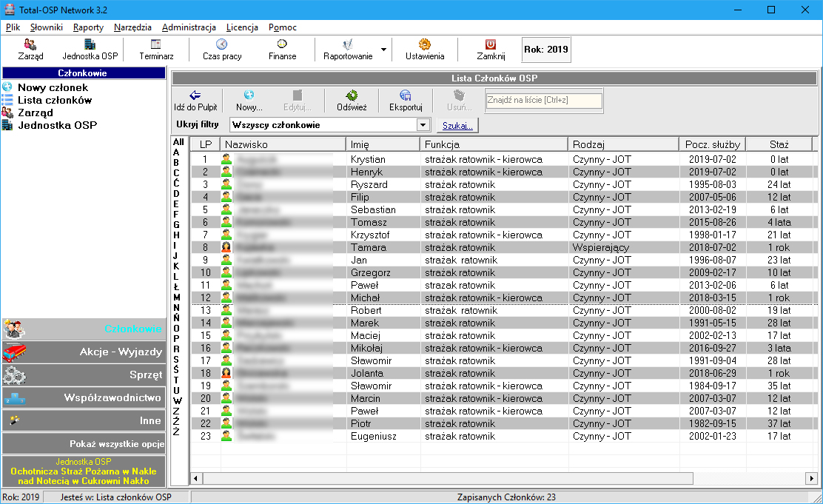Go back with Idź do Pulpit arrow
This screenshot has height=504, width=823.
[x=195, y=95]
